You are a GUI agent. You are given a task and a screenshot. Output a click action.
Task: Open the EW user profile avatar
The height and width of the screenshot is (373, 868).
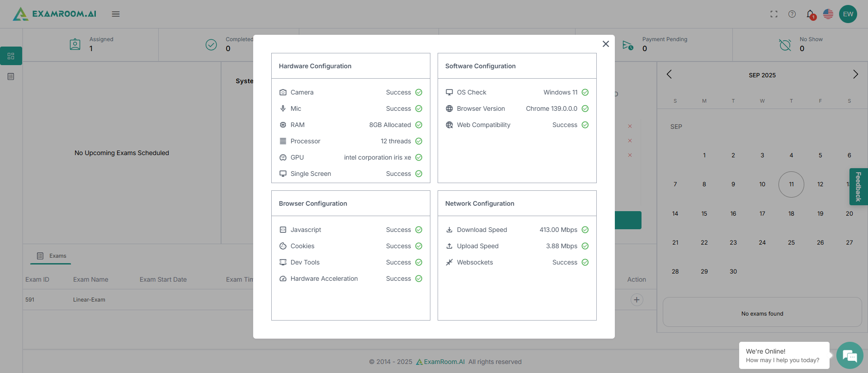coord(848,14)
